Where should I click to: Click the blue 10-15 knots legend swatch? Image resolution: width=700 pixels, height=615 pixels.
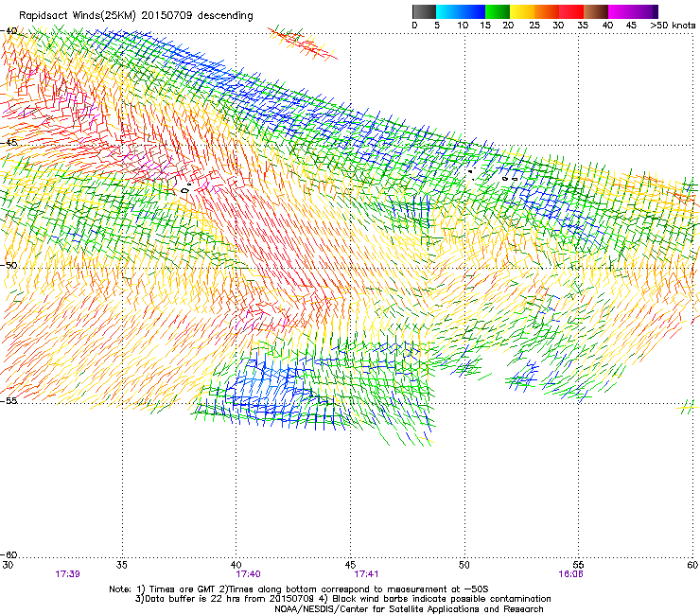(473, 11)
